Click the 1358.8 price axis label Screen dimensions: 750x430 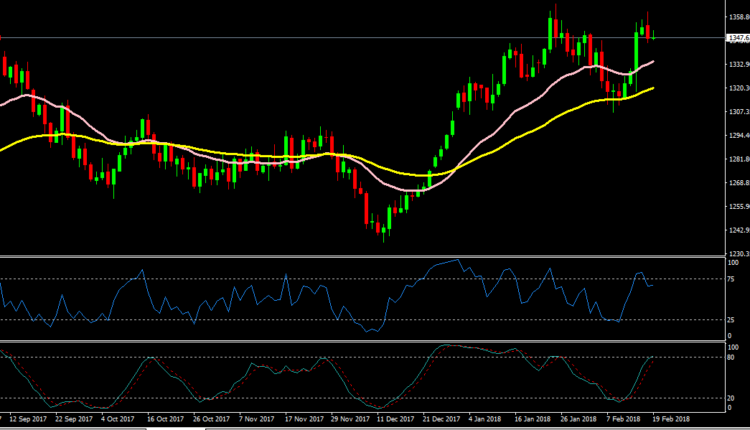tap(738, 17)
